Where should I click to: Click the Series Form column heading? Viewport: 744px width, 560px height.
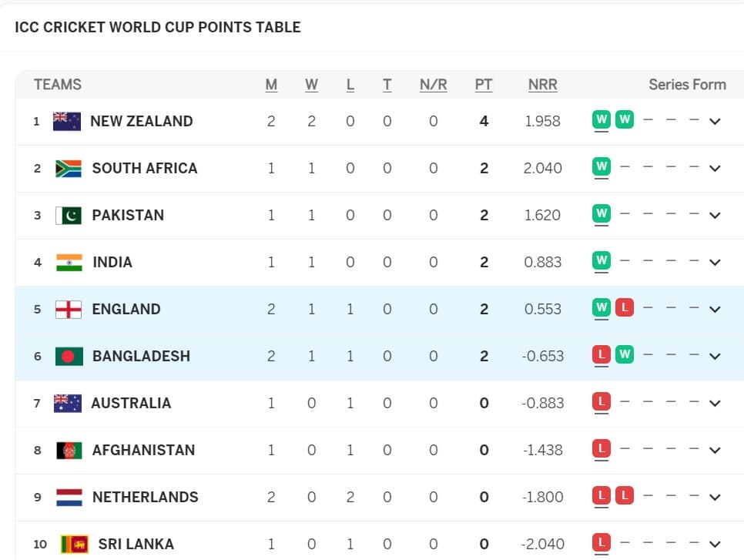click(687, 85)
